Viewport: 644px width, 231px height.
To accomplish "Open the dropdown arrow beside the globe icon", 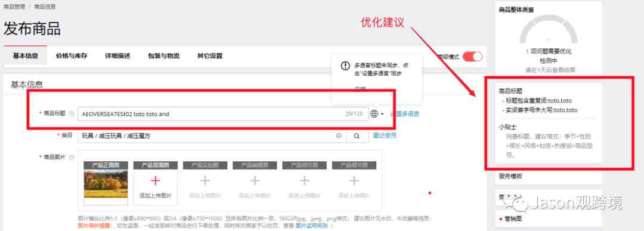I will click(x=382, y=114).
